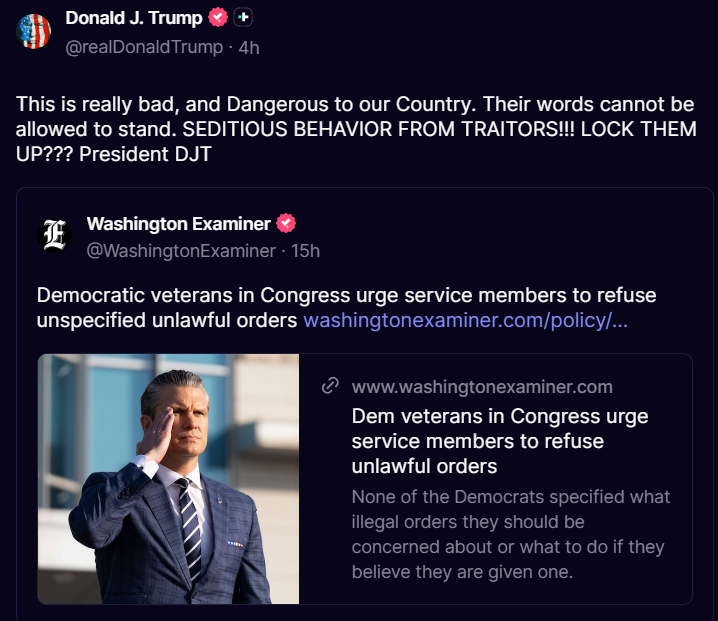This screenshot has height=621, width=718.
Task: Click the verified badge next to Washington Examiner
Action: point(286,223)
